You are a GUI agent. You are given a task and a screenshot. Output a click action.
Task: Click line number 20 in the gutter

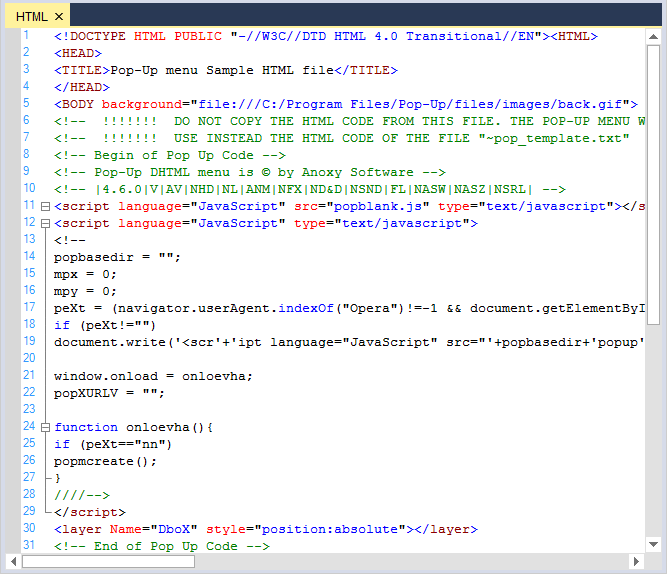coord(29,358)
